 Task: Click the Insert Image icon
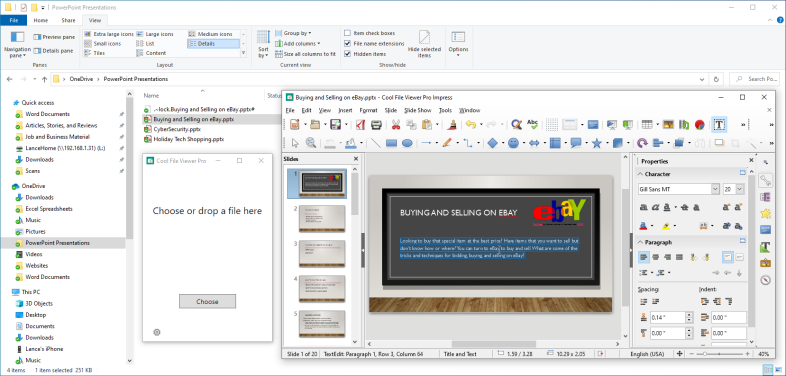[x=668, y=124]
